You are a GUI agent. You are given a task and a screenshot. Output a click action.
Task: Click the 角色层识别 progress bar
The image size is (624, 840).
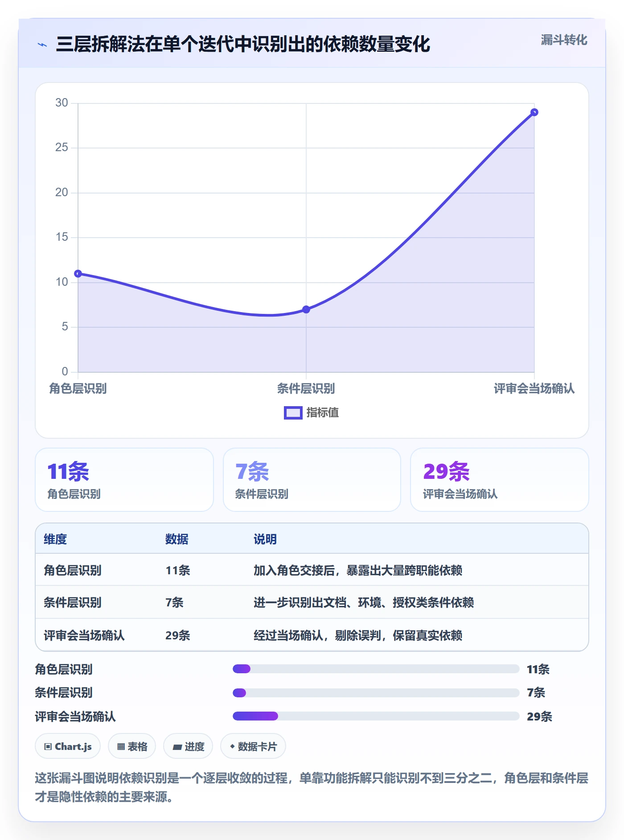point(376,669)
